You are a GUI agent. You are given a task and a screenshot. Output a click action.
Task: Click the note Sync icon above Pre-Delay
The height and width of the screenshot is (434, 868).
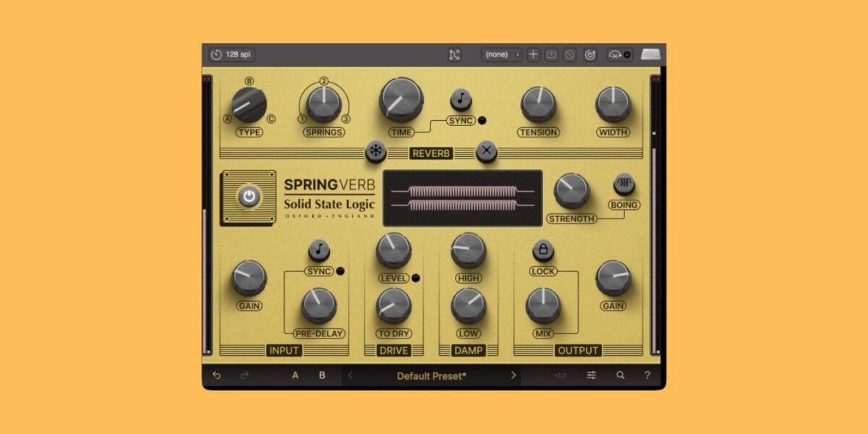(319, 250)
